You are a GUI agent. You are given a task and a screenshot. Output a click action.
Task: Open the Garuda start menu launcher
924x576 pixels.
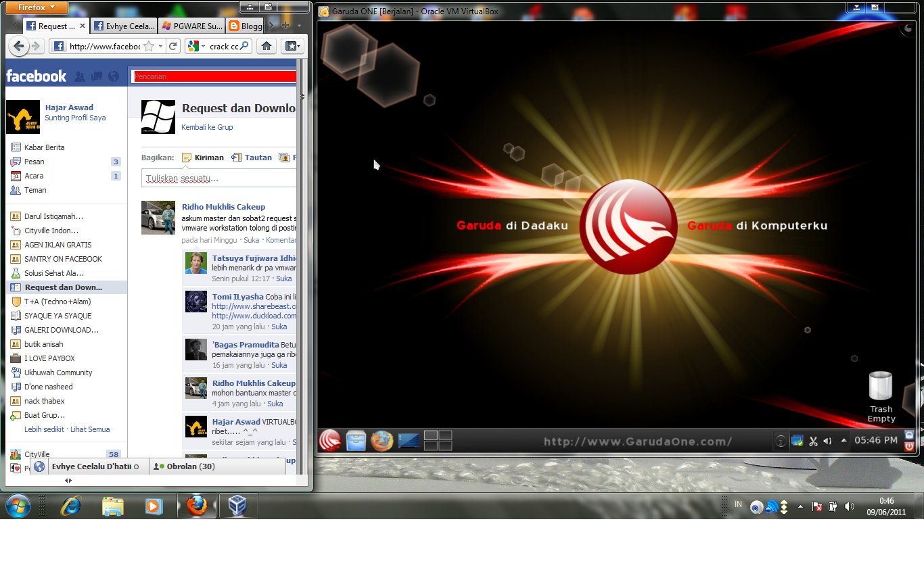tap(330, 441)
